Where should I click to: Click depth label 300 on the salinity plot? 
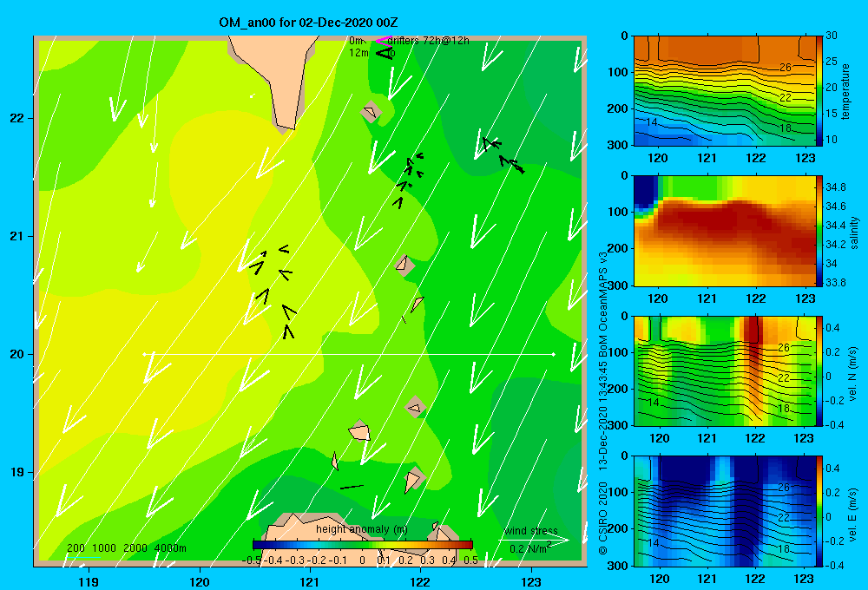point(619,285)
